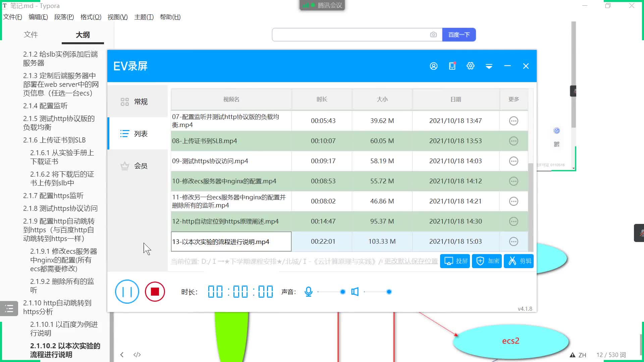Jump to outline item 2.1.4 配置监听
Screen dimensions: 644x362
(45, 106)
